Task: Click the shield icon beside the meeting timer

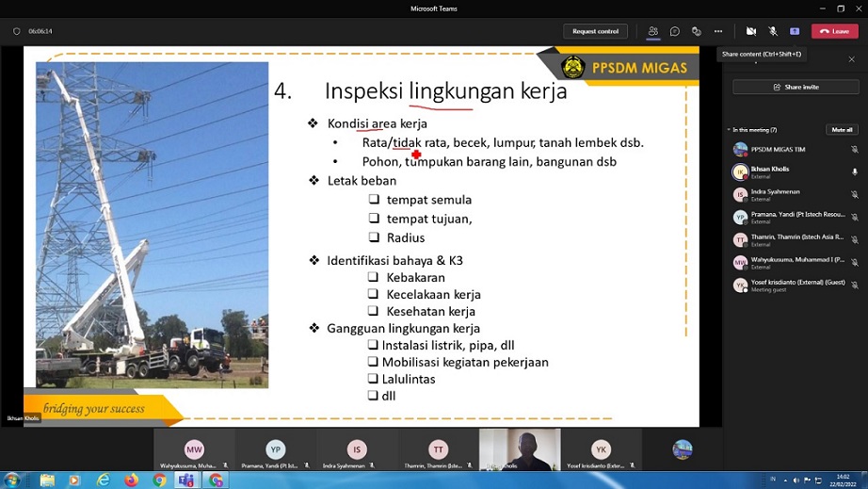Action: pyautogui.click(x=17, y=32)
